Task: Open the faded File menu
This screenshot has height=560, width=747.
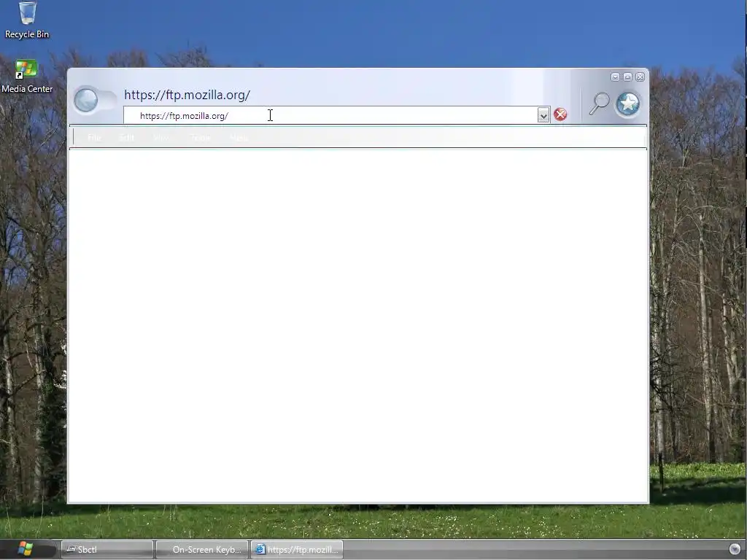Action: point(94,138)
